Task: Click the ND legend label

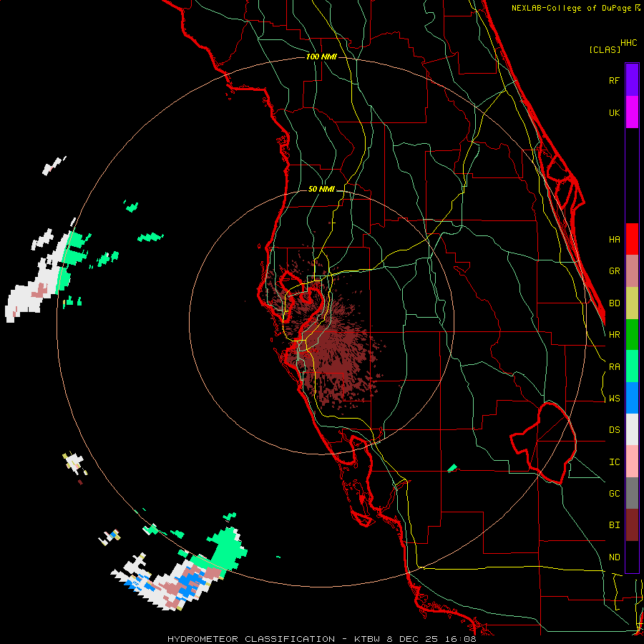Action: pyautogui.click(x=614, y=557)
